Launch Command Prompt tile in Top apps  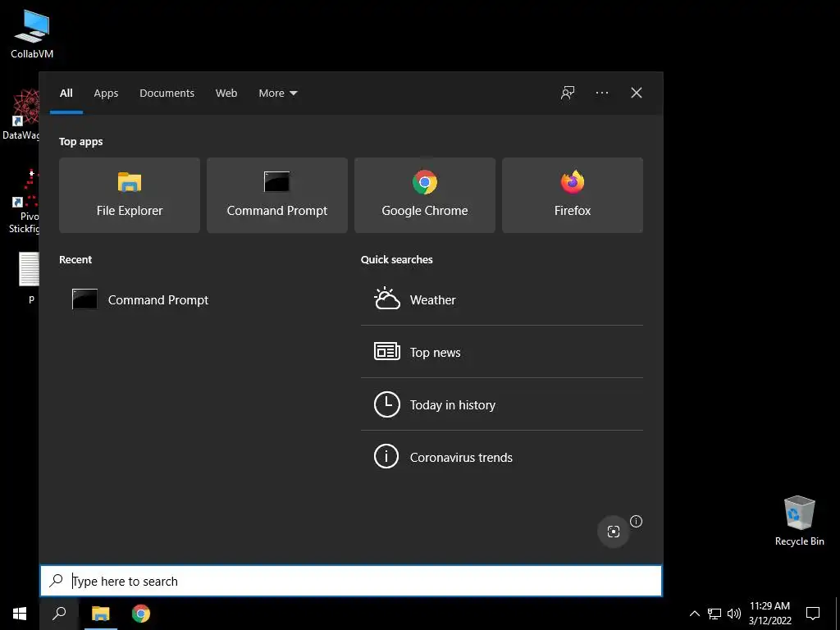277,195
